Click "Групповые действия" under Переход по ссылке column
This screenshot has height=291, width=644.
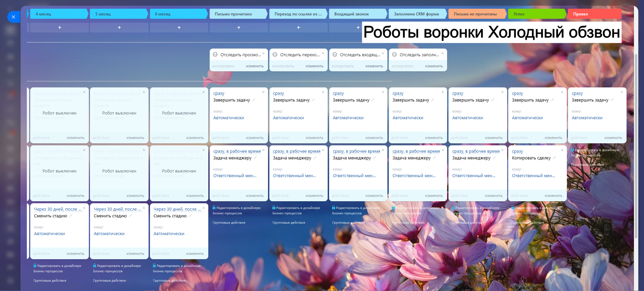tap(289, 223)
